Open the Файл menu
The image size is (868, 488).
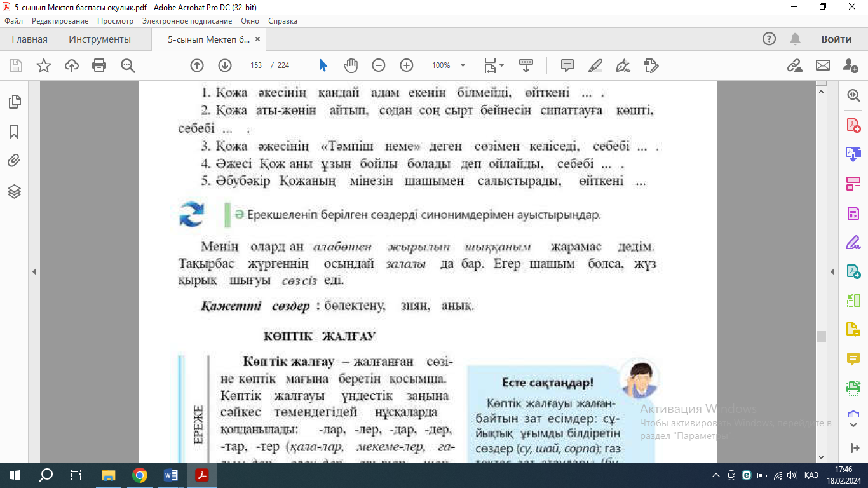(x=13, y=21)
